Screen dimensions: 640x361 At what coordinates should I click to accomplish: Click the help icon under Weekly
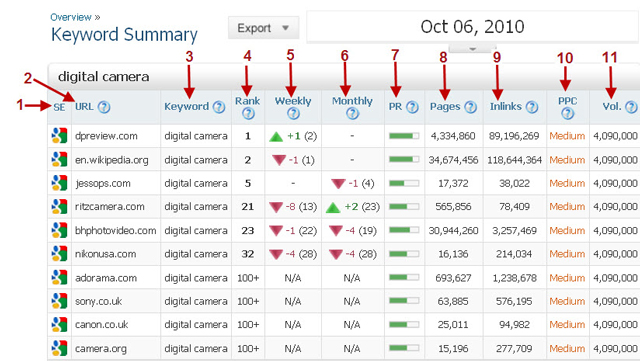[x=293, y=114]
